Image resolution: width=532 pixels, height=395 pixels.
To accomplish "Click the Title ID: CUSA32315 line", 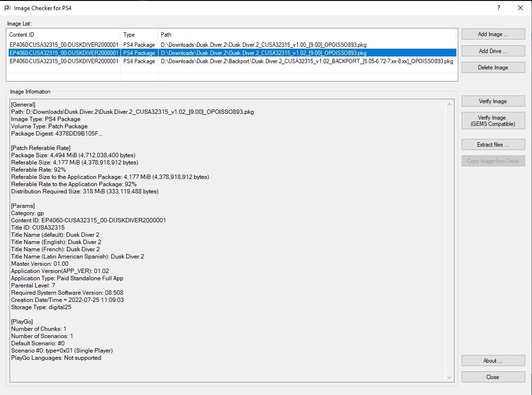I will coord(38,228).
